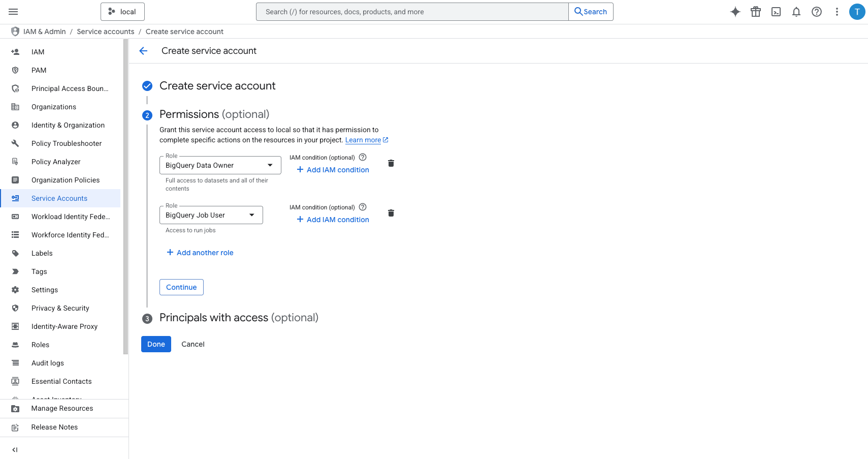Add IAM condition for BigQuery Job User

pos(333,220)
